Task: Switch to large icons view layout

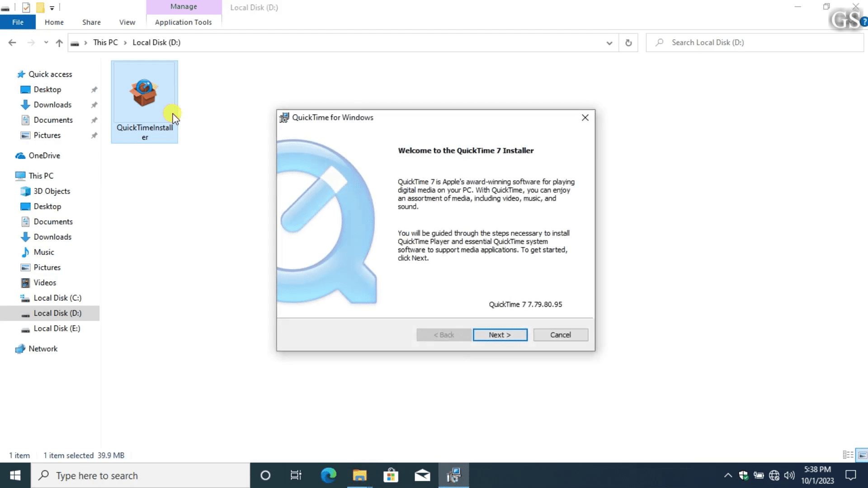Action: [x=862, y=455]
